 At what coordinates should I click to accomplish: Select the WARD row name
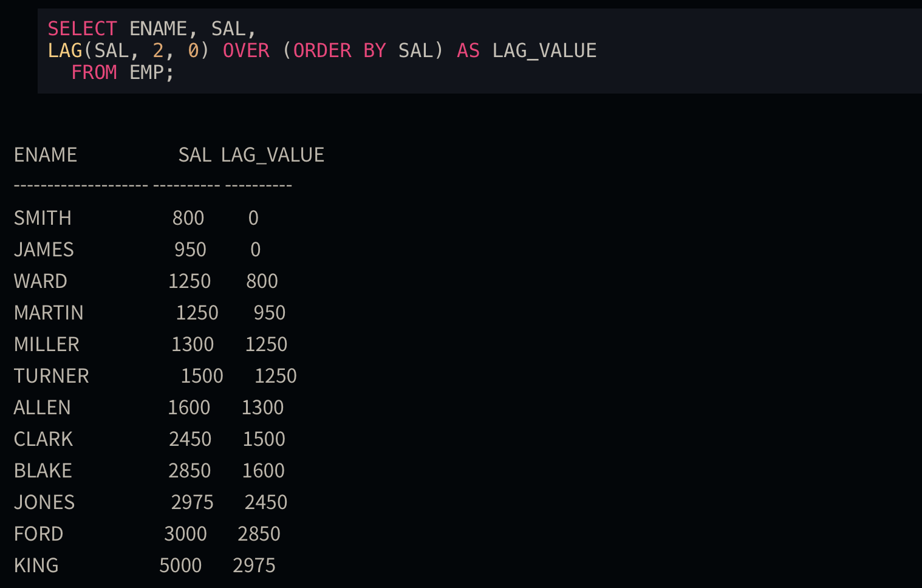point(41,281)
